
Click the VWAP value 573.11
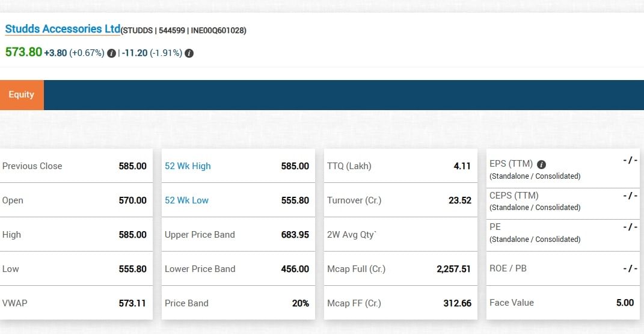(x=132, y=303)
